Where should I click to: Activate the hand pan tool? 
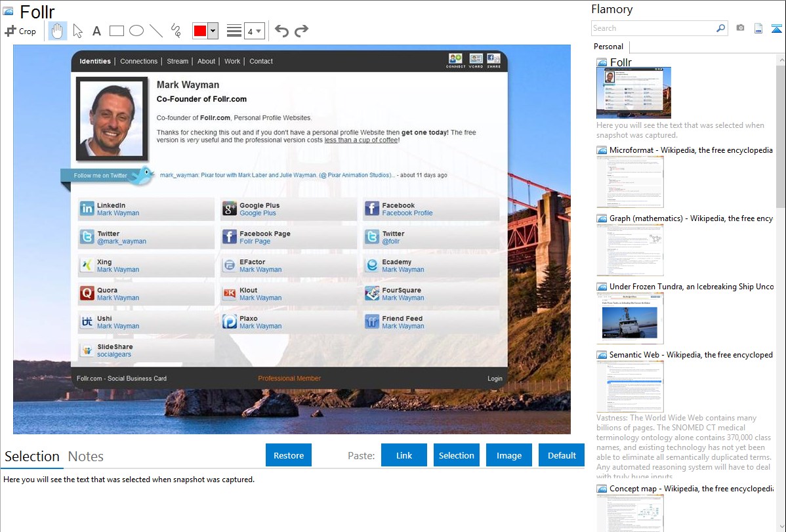pyautogui.click(x=57, y=31)
